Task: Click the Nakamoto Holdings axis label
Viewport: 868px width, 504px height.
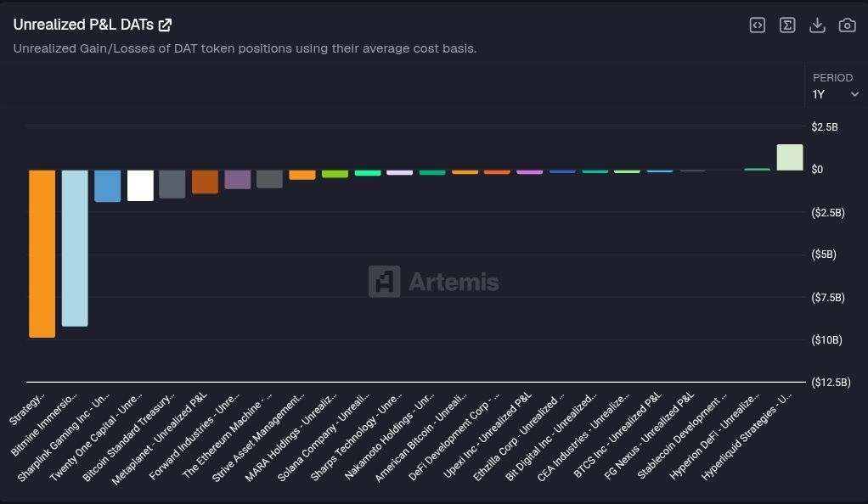Action: (390, 436)
